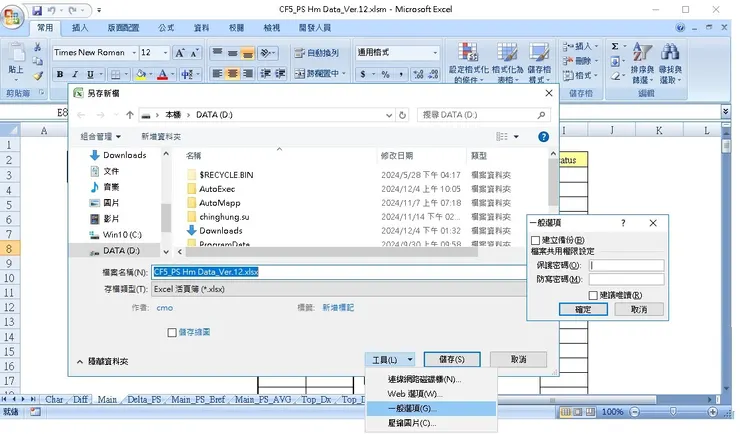Click the Refresh icon in address bar
Viewport: 740px width, 434px height.
coord(402,115)
